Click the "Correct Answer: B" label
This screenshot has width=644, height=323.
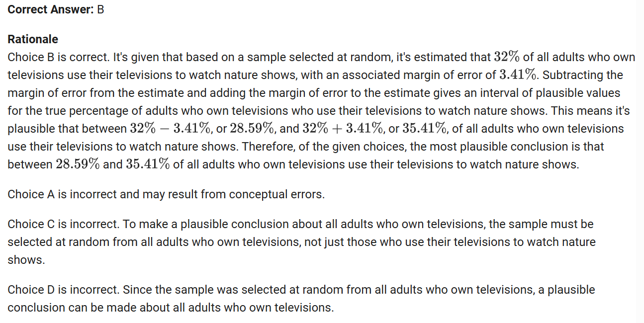[x=56, y=9]
